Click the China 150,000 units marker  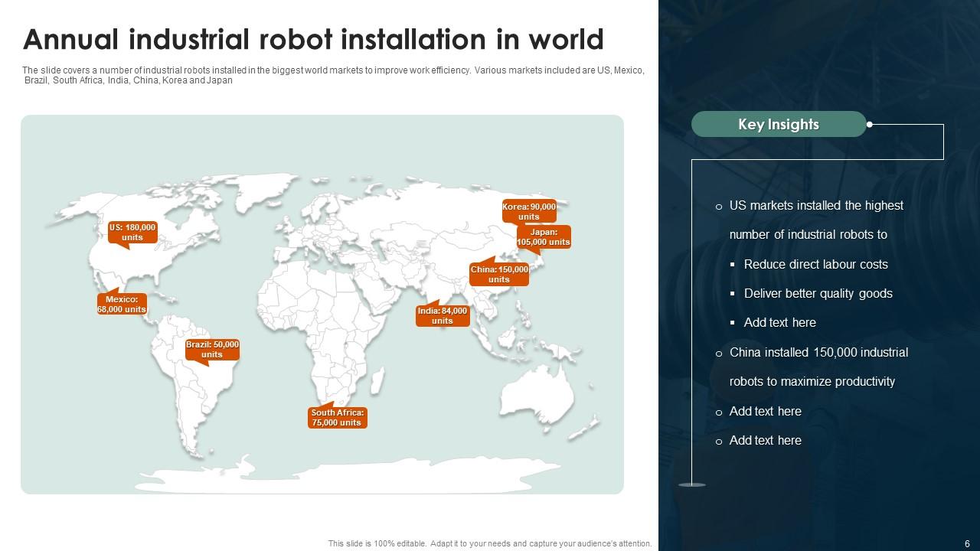coord(498,274)
